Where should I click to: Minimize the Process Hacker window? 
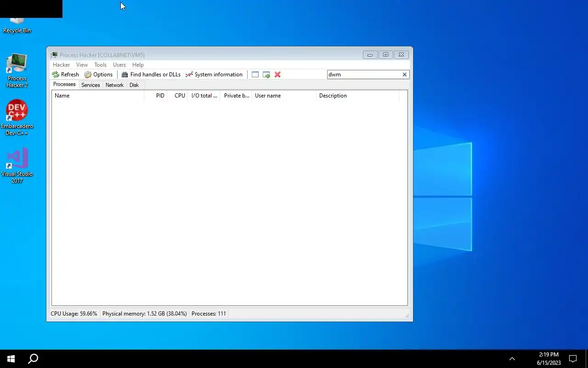[x=370, y=55]
